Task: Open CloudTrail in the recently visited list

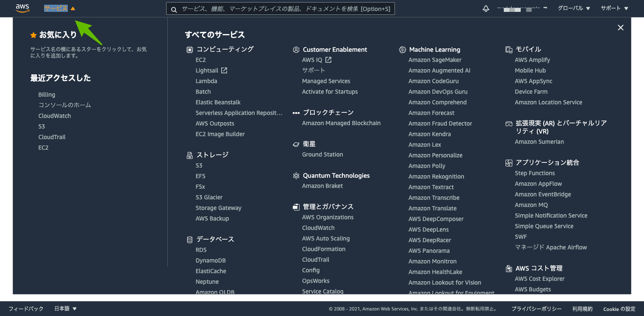Action: click(52, 137)
